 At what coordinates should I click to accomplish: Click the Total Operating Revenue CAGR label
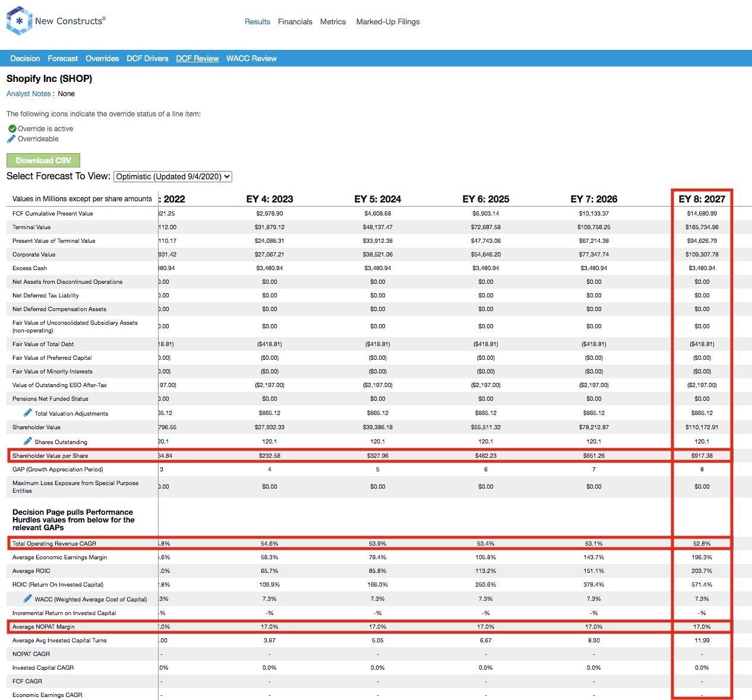coord(54,543)
